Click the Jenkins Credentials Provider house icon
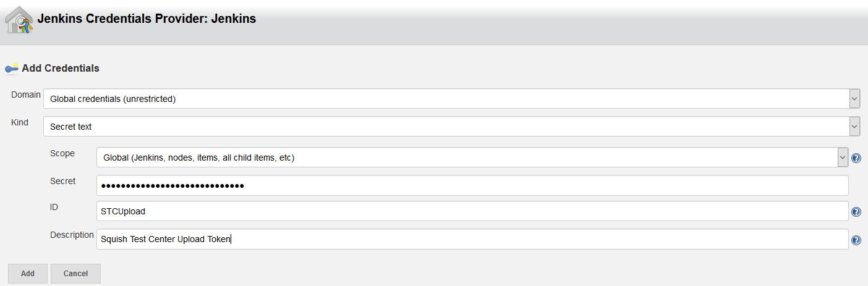The height and width of the screenshot is (286, 868). pyautogui.click(x=19, y=20)
